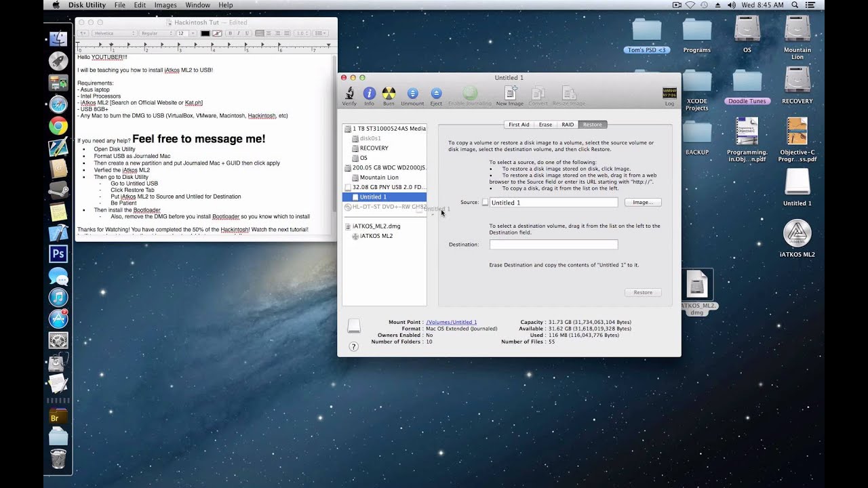Open the paragraph styles dropdown in TextEdit
The height and width of the screenshot is (488, 868).
pyautogui.click(x=83, y=33)
